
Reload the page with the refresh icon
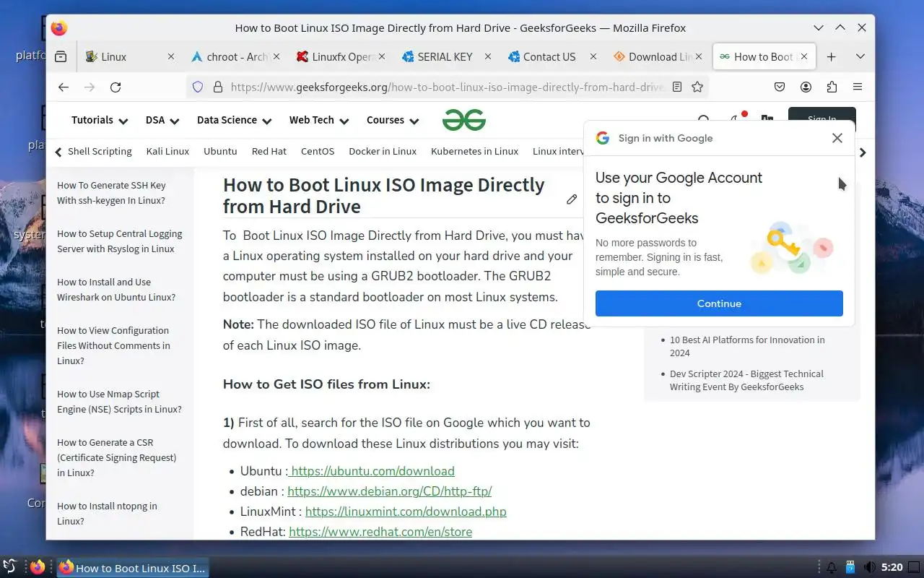115,87
